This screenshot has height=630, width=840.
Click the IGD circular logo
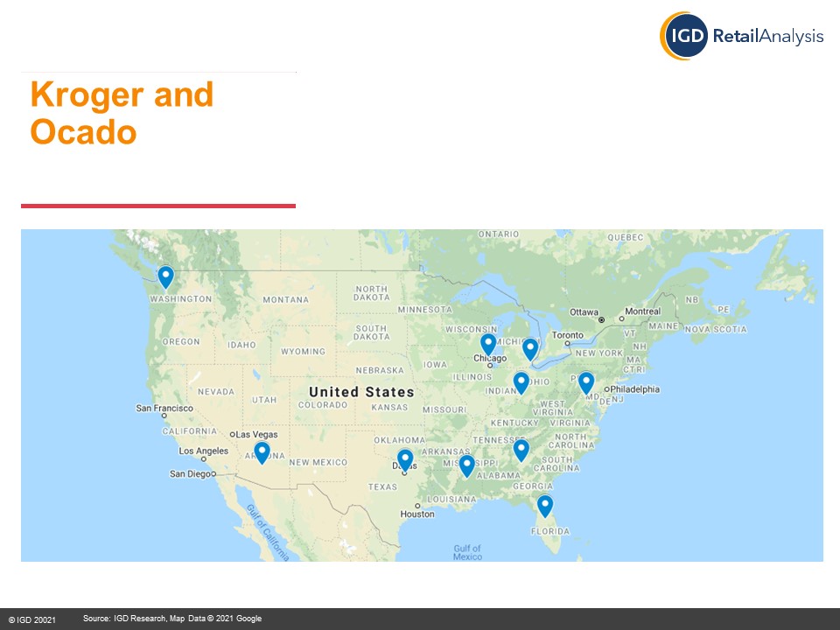click(x=683, y=36)
